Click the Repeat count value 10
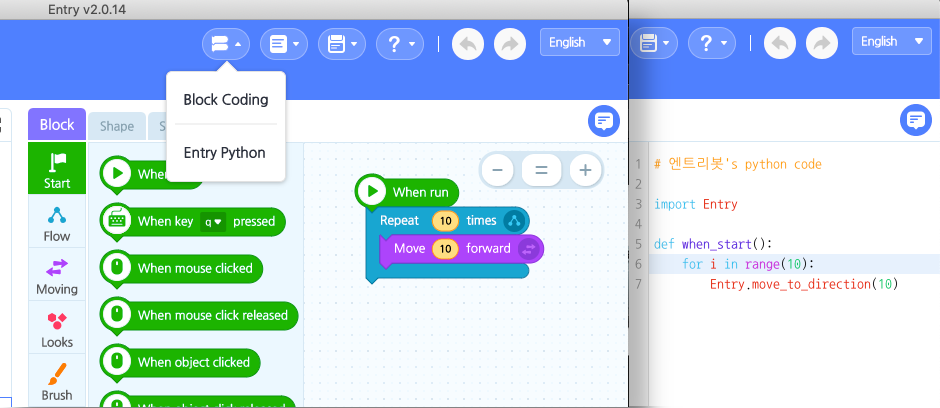 point(445,220)
